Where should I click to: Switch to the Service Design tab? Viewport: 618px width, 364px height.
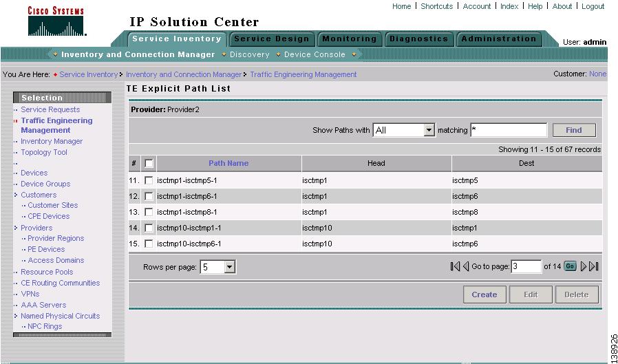(x=272, y=39)
